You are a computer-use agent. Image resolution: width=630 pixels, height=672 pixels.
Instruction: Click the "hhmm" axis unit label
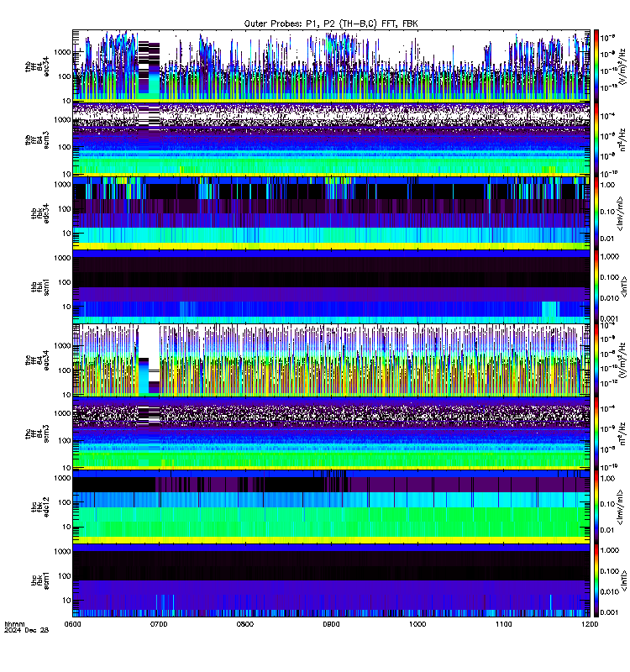point(14,624)
